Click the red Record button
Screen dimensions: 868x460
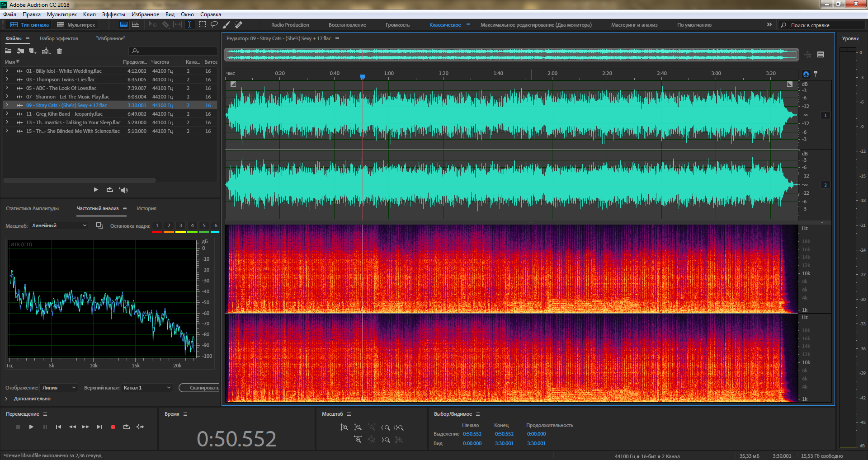[x=113, y=427]
